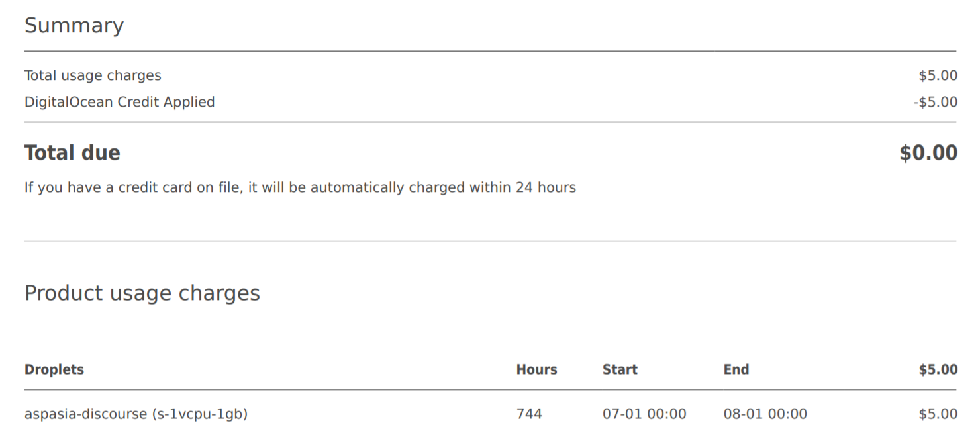This screenshot has width=980, height=433.
Task: Click the credit card auto-charge notice text
Action: 300,187
